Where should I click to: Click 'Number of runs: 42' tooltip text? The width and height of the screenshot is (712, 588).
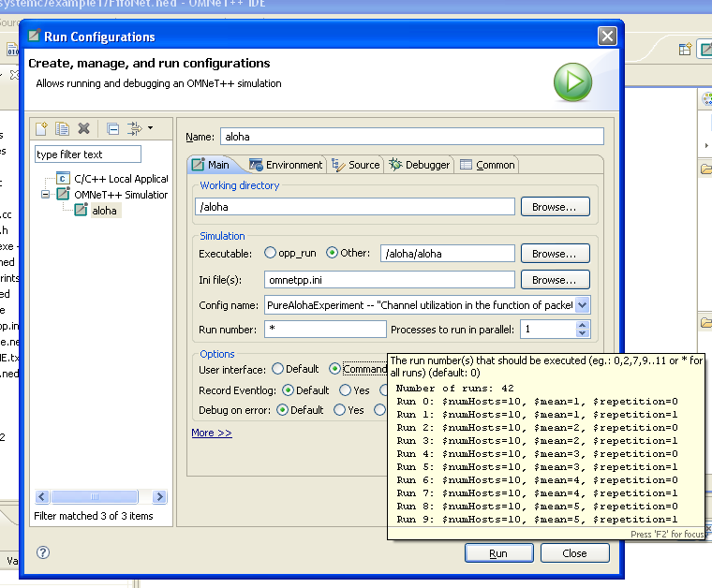(454, 388)
